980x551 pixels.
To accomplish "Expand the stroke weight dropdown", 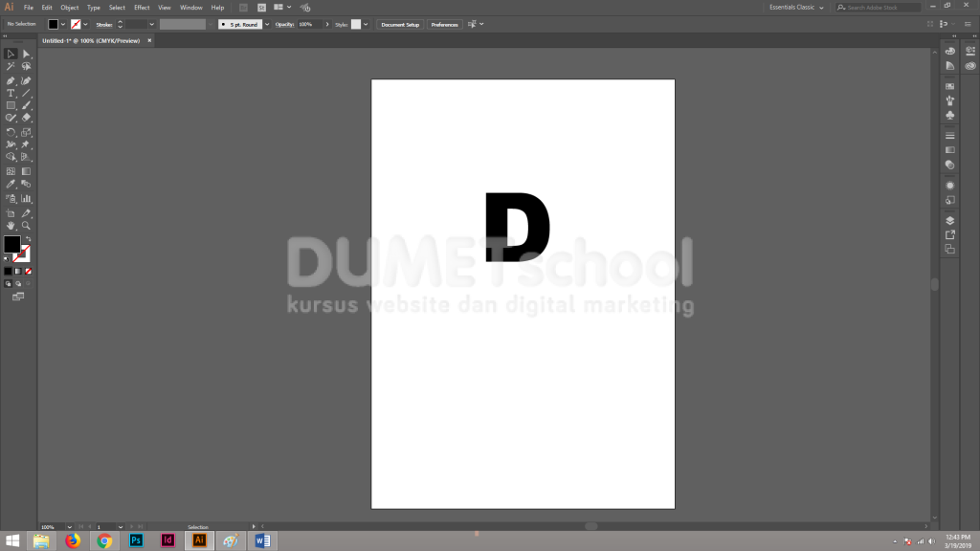I will point(152,24).
